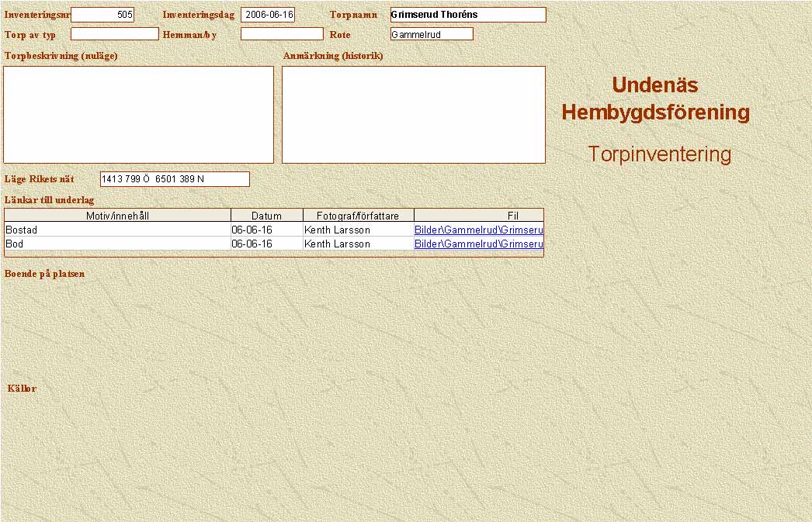Open the file link in the Bod row
Viewport: 812px width, 522px height.
[x=478, y=244]
